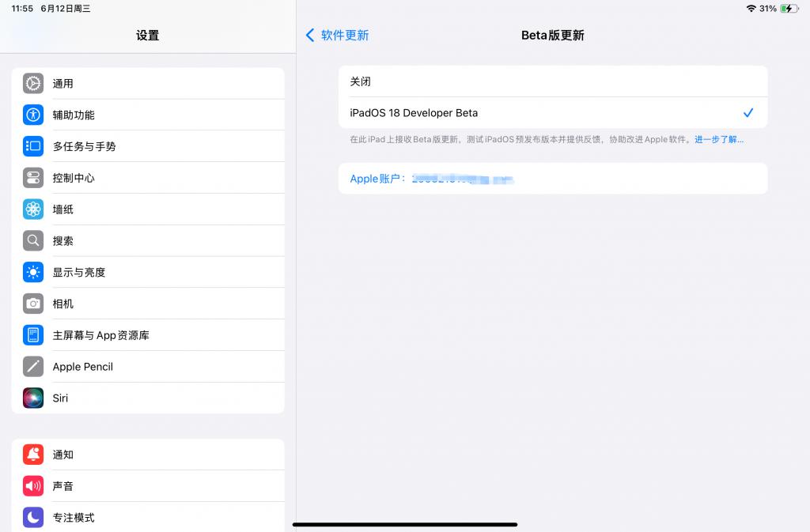Viewport: 810px width, 532px height.
Task: Tap the 控制中心 toggle icon
Action: pyautogui.click(x=33, y=178)
